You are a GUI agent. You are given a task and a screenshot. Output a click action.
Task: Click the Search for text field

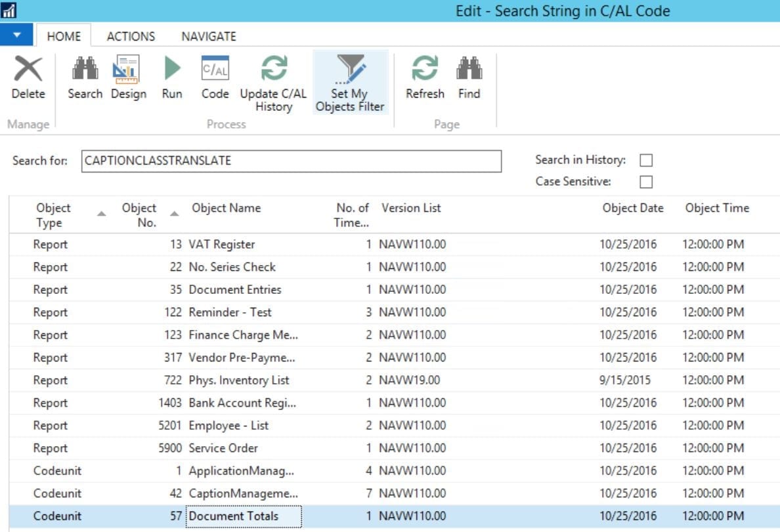tap(292, 161)
